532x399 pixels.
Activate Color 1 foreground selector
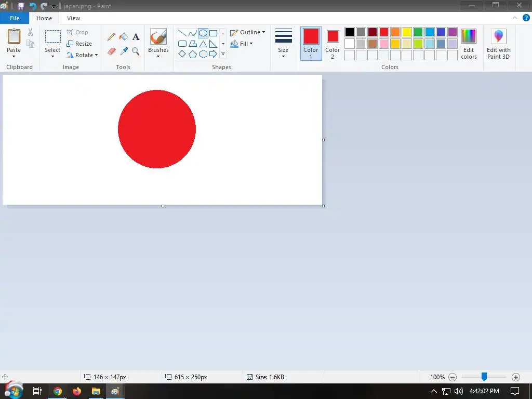(x=311, y=44)
